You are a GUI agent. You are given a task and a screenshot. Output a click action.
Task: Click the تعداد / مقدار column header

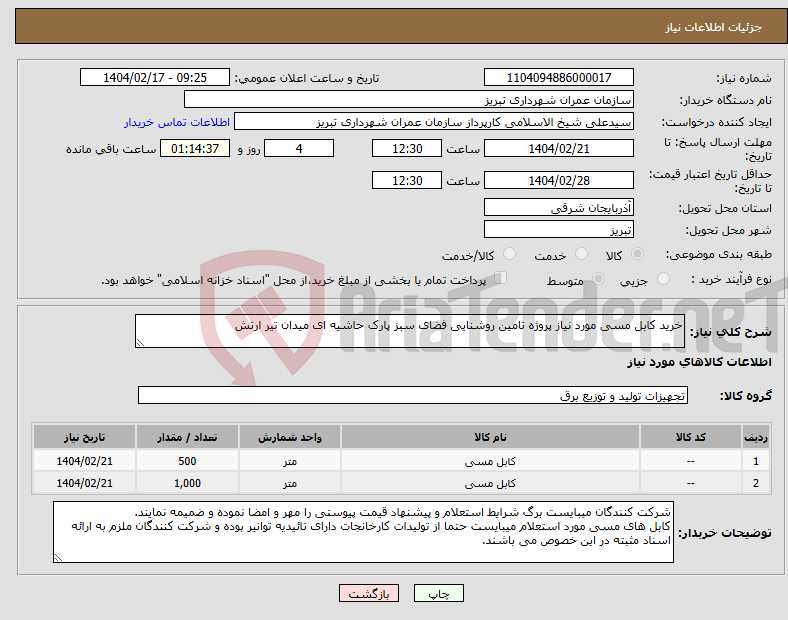tap(187, 437)
